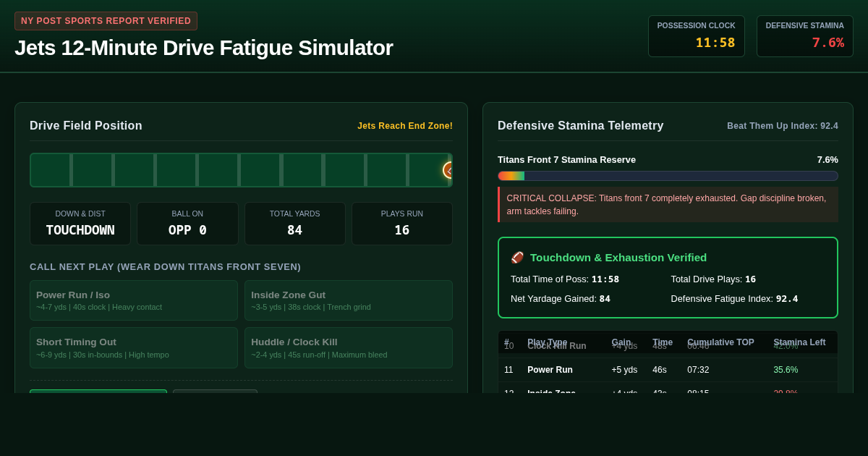Click the Drive Field Position panel title
868x456 pixels.
86,126
